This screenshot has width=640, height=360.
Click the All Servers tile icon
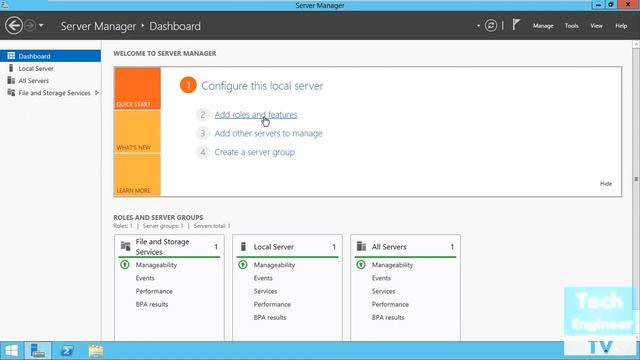point(361,246)
